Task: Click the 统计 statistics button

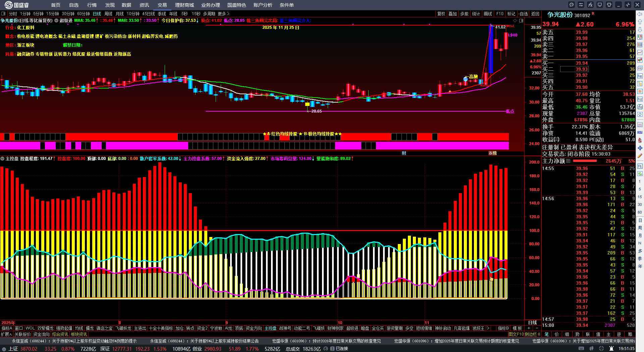Action: [476, 14]
